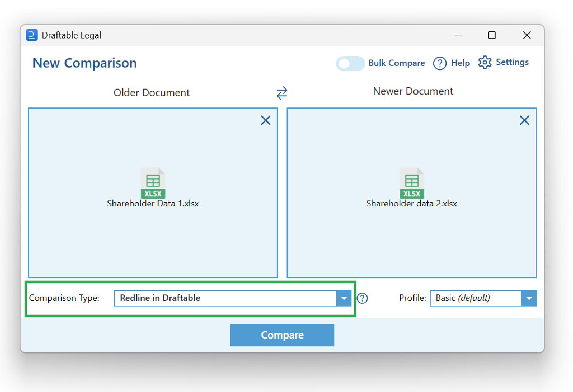Close the Draftable Legal window

click(527, 35)
